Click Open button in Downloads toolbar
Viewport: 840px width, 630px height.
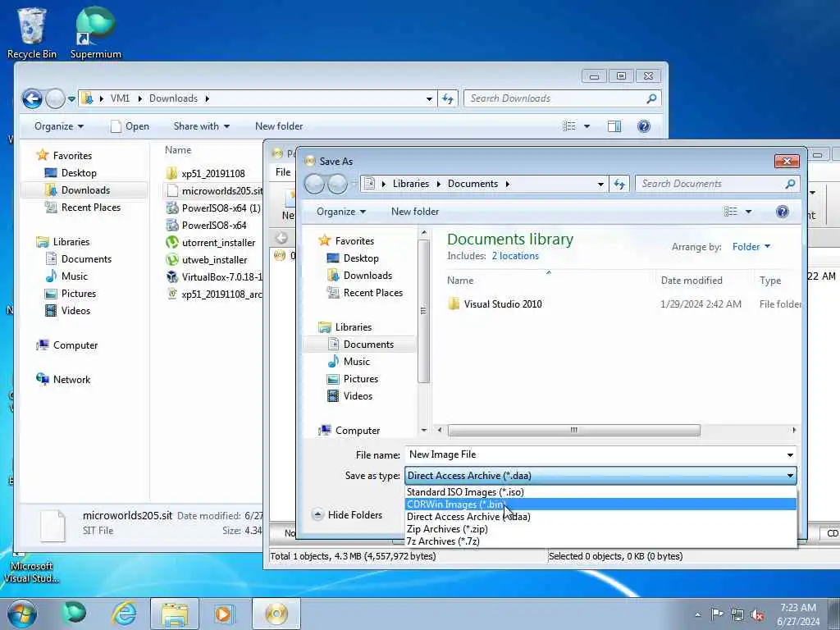point(130,126)
